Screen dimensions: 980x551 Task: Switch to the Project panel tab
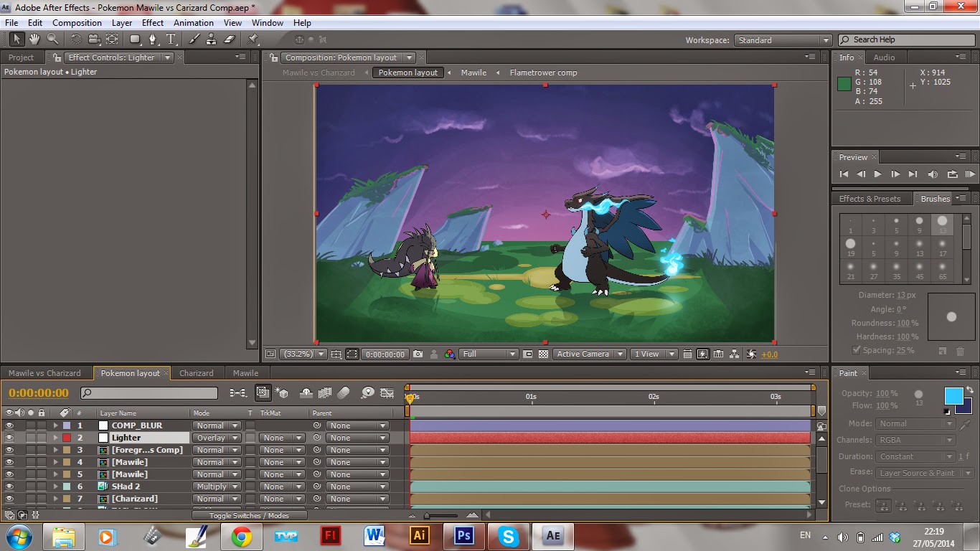pos(21,57)
